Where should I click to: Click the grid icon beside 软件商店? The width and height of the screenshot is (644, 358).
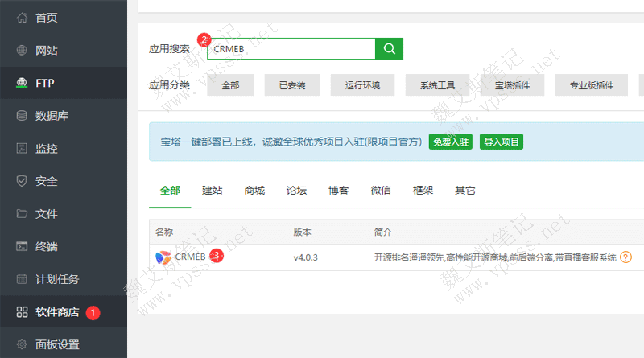tap(22, 312)
